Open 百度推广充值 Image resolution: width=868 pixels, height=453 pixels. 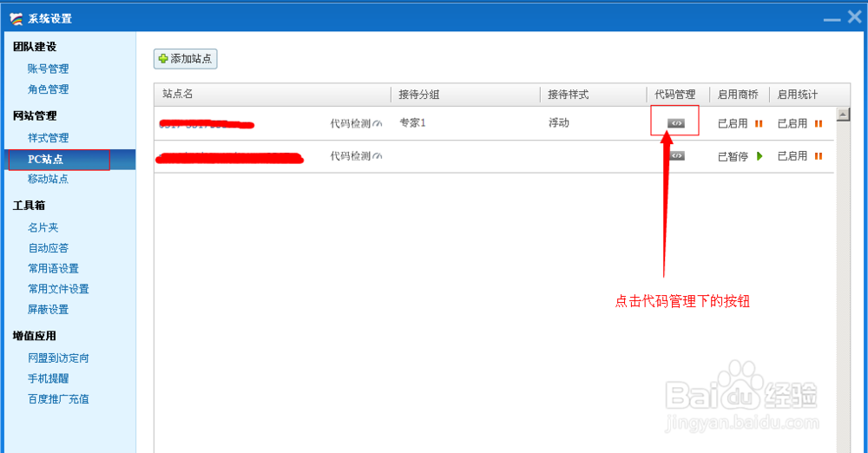[x=58, y=399]
